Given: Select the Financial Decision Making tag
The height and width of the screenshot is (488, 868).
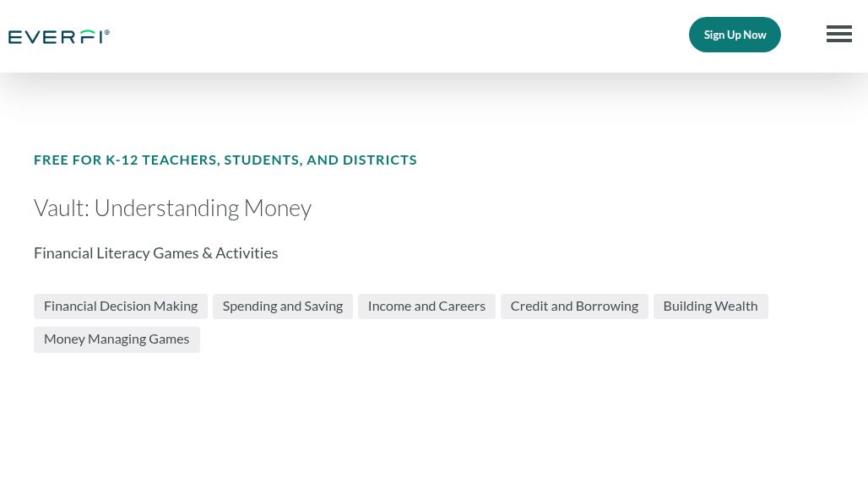Looking at the screenshot, I should coord(121,306).
